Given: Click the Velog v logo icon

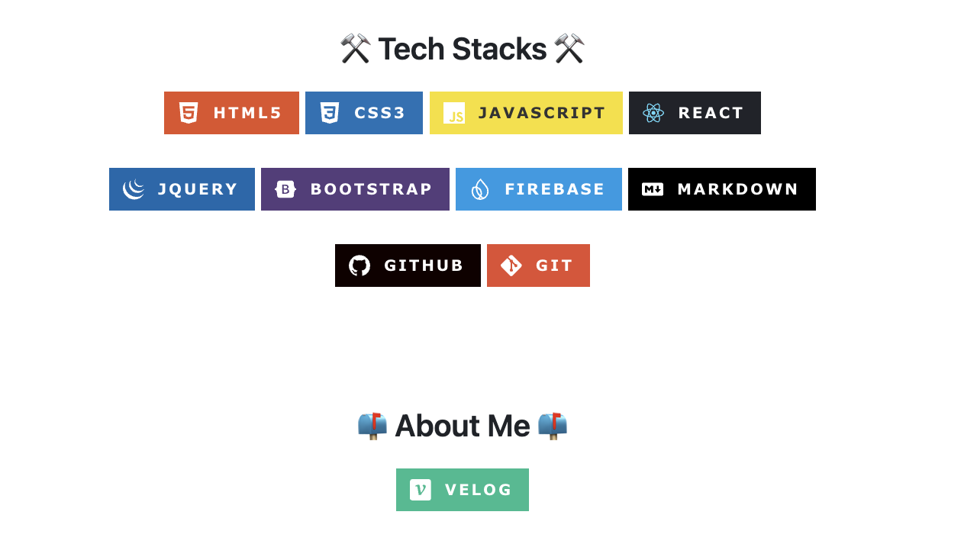Looking at the screenshot, I should [421, 490].
